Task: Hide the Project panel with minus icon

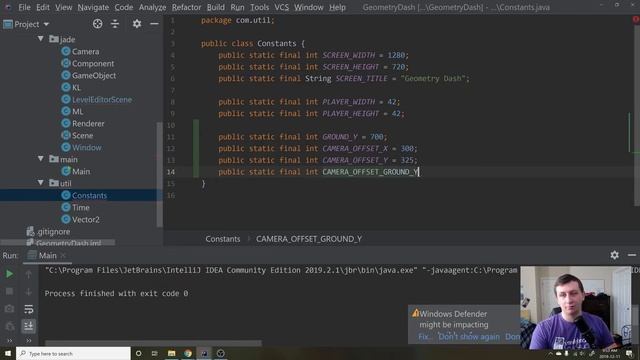Action: point(154,24)
